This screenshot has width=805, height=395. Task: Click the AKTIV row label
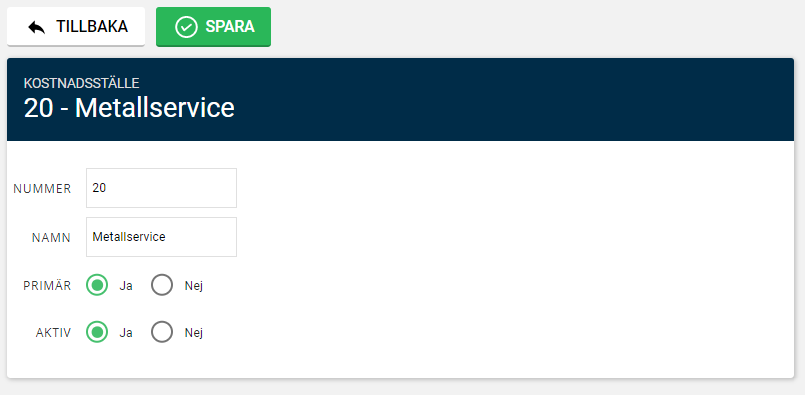click(53, 333)
